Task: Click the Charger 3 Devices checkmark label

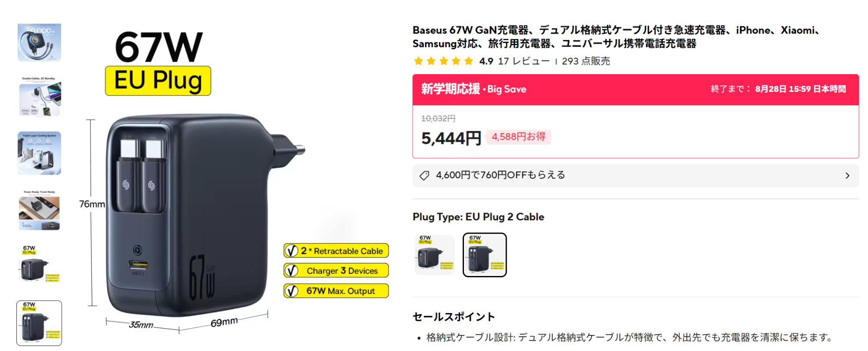Action: [336, 270]
